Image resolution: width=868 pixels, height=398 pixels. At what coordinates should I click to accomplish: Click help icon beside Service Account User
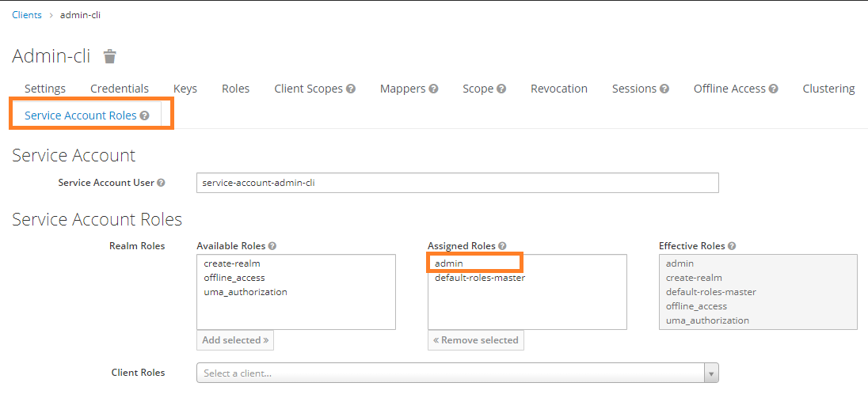point(161,183)
